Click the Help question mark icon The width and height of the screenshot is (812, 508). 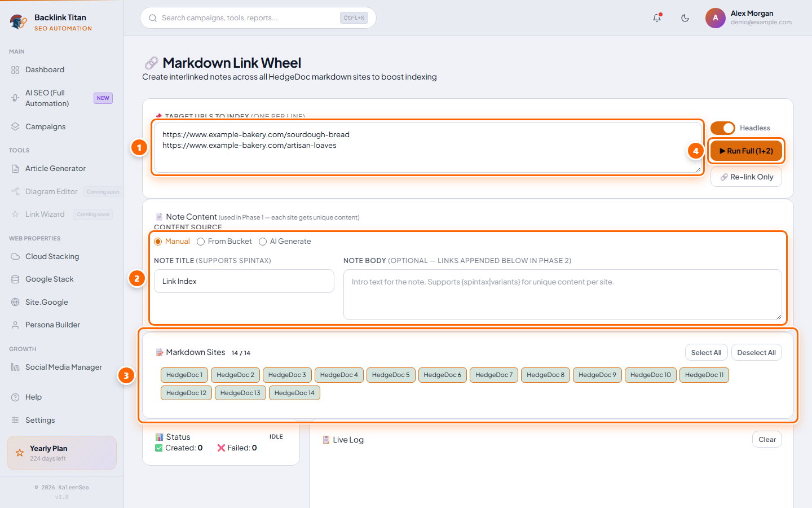15,397
